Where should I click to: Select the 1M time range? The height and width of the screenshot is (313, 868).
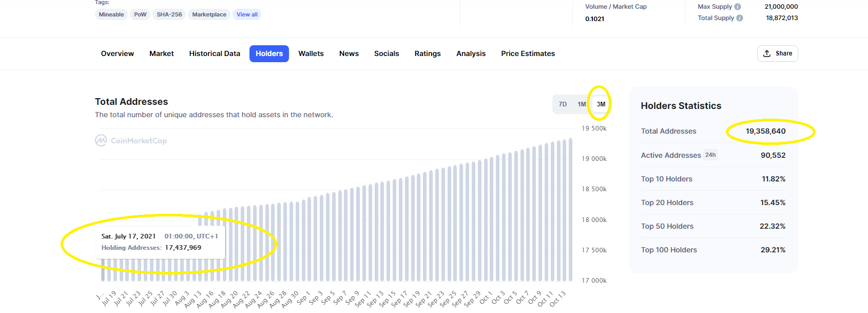tap(582, 104)
